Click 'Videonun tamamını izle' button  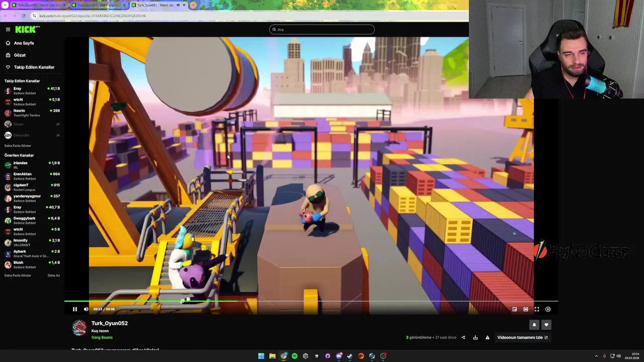click(523, 337)
